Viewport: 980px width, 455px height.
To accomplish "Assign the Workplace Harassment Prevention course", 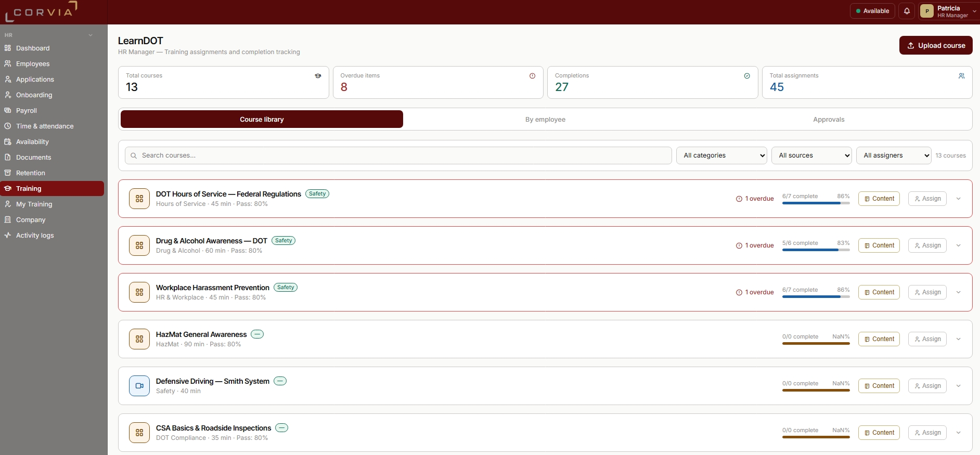I will (927, 292).
